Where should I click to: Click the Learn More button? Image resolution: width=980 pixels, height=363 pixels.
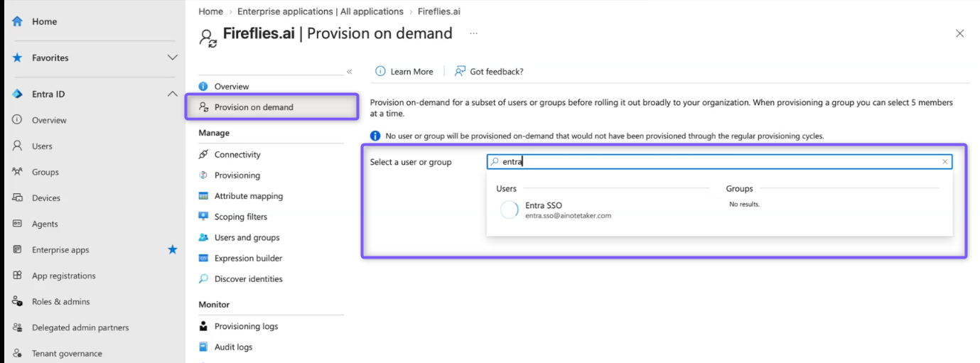tap(404, 71)
